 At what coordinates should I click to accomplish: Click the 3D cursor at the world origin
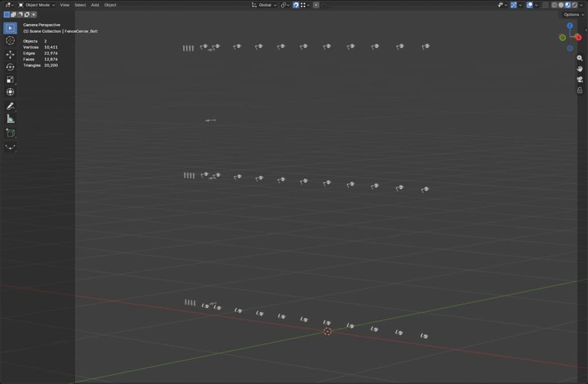(327, 332)
